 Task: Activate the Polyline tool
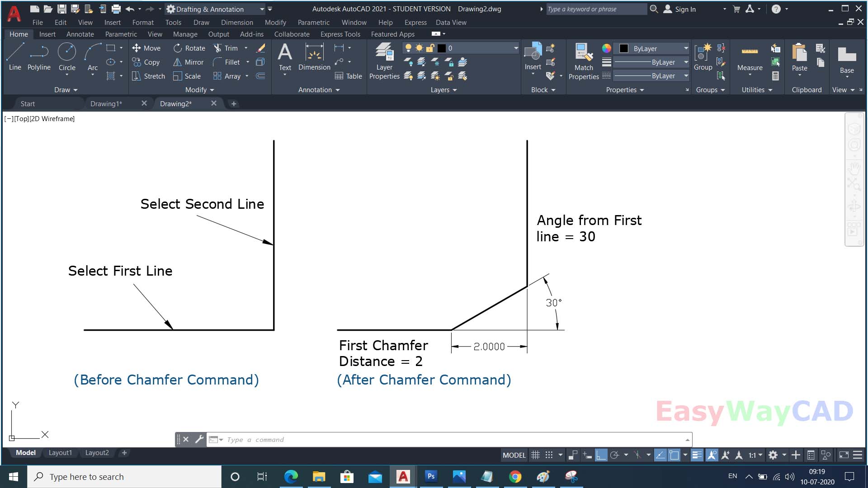point(39,54)
